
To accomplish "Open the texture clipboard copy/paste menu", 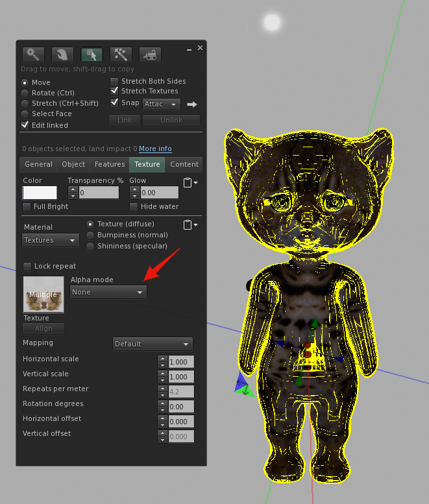I will click(190, 224).
